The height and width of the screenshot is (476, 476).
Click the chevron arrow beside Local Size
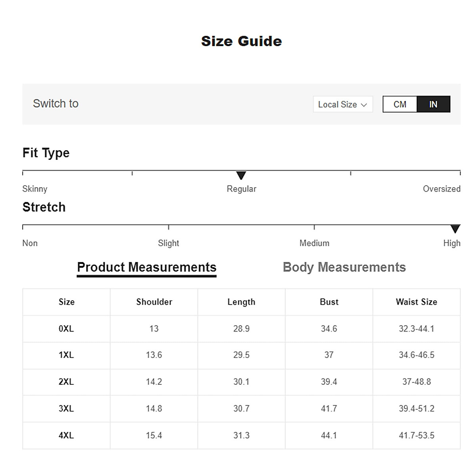click(x=364, y=105)
